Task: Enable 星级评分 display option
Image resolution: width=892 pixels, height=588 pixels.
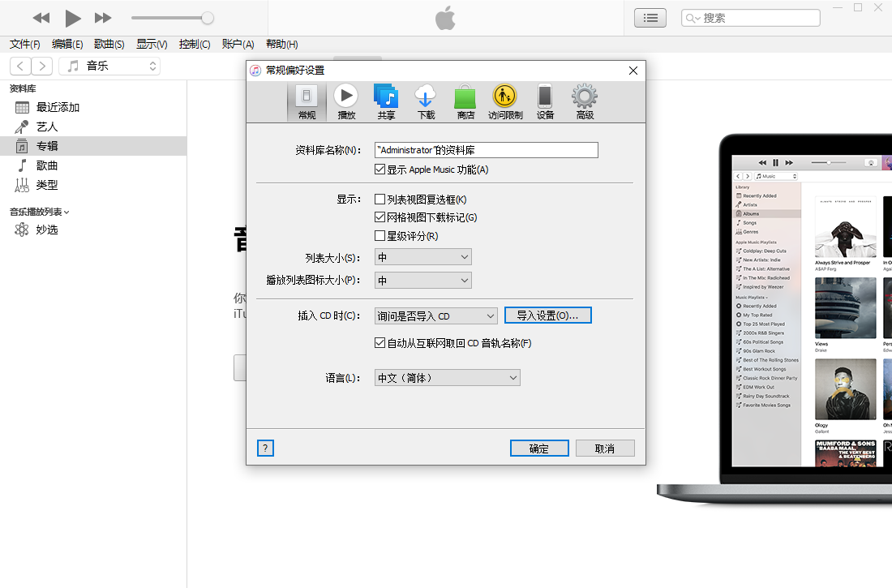Action: pyautogui.click(x=380, y=235)
